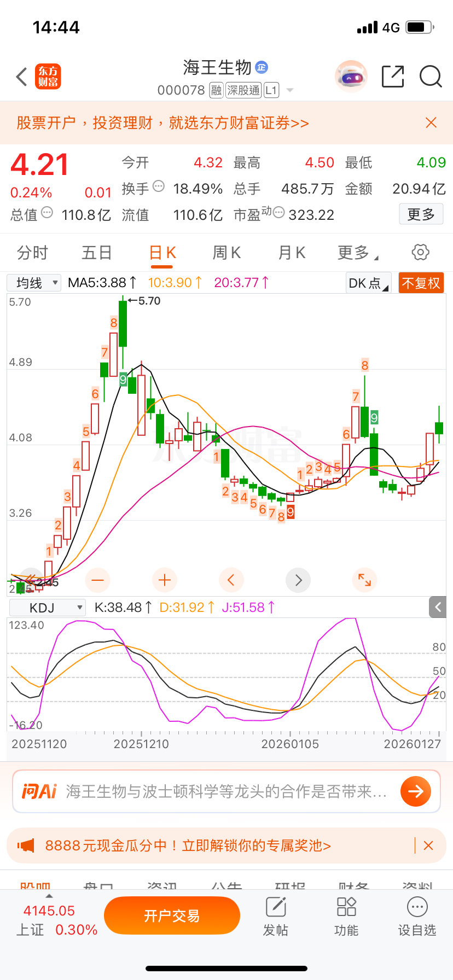Tap MA5:3.88 moving average value
Image resolution: width=453 pixels, height=980 pixels.
click(x=102, y=283)
